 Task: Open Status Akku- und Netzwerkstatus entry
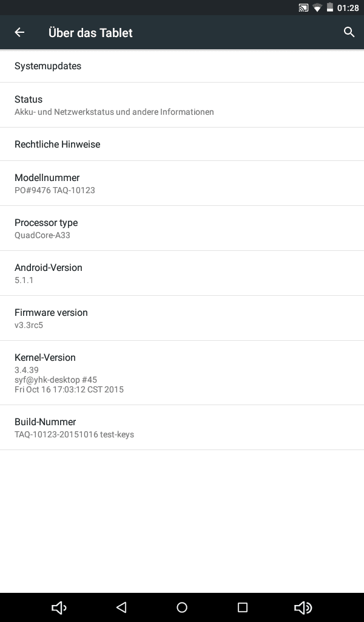pyautogui.click(x=182, y=105)
